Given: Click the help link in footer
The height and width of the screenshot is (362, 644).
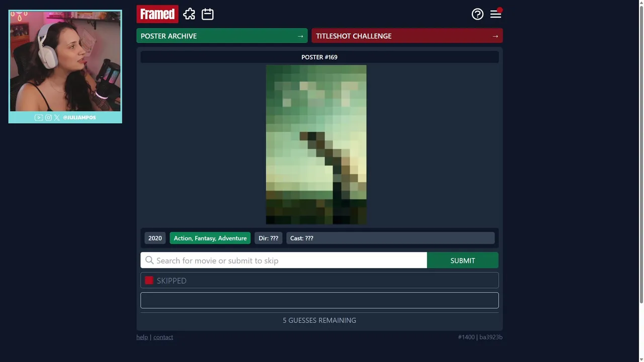Looking at the screenshot, I should tap(142, 337).
